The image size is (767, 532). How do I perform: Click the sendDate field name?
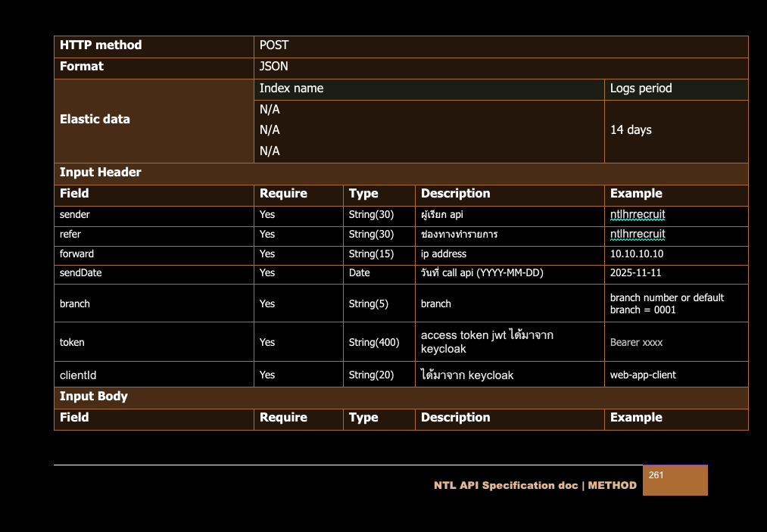pyautogui.click(x=80, y=273)
